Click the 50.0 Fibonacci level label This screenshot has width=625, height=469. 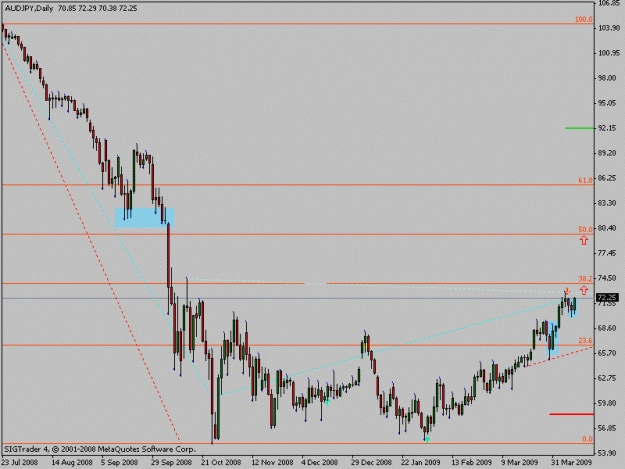click(x=586, y=230)
